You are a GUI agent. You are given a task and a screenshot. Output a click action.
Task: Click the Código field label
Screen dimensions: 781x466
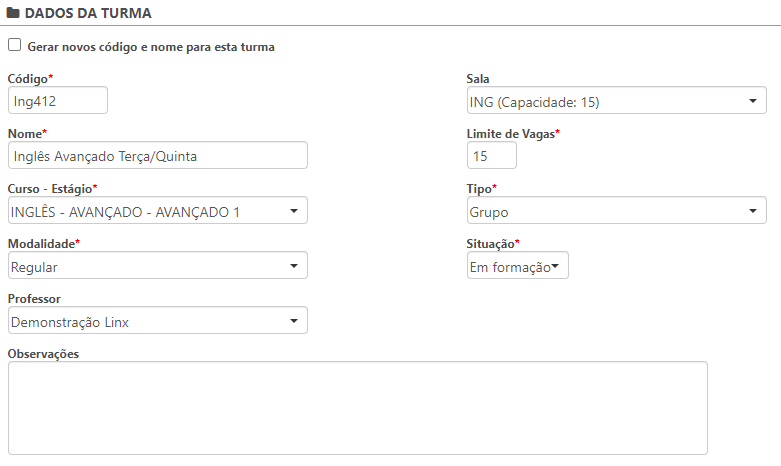(x=27, y=78)
